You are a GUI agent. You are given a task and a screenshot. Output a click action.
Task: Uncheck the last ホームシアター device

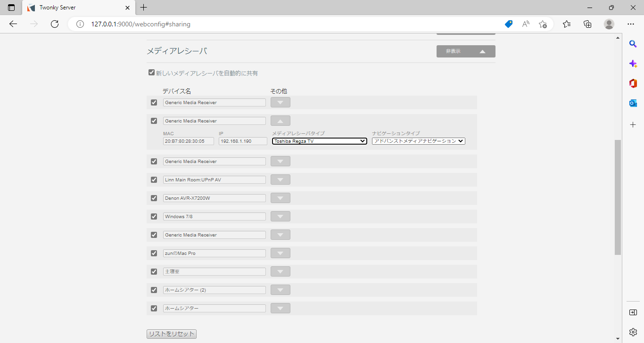pos(154,308)
